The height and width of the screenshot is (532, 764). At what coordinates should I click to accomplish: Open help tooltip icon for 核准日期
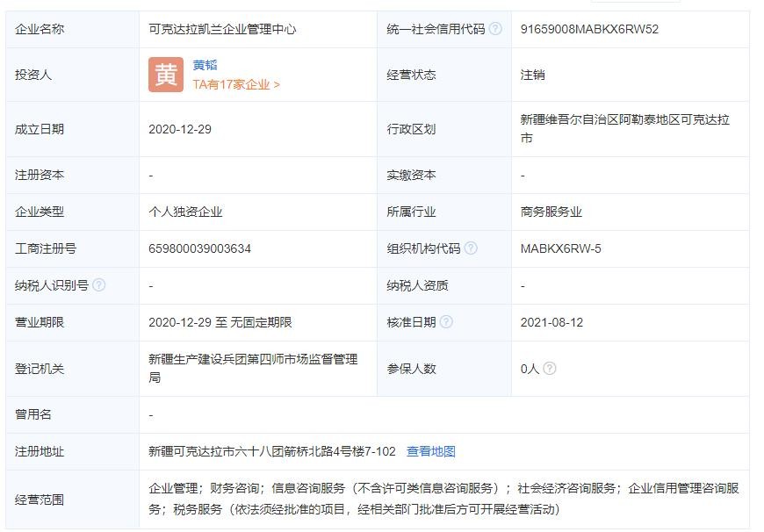pyautogui.click(x=446, y=322)
